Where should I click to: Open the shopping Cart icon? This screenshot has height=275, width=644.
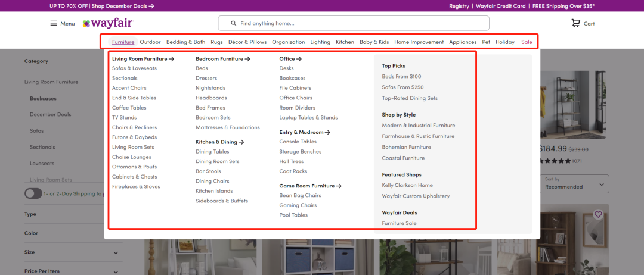pos(575,23)
